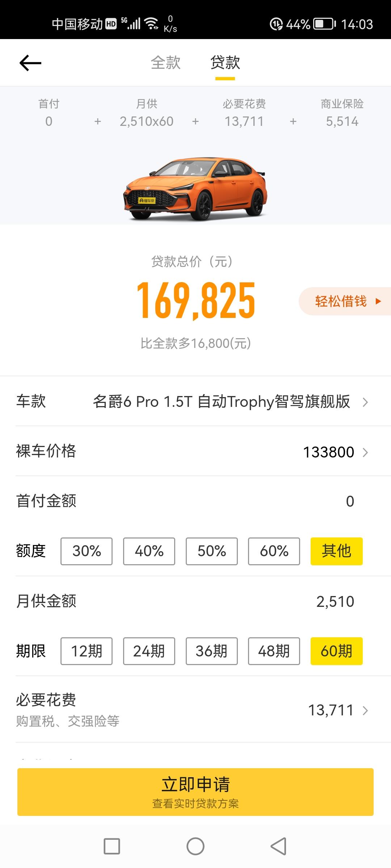Select the 贷款 tab

coord(225,63)
